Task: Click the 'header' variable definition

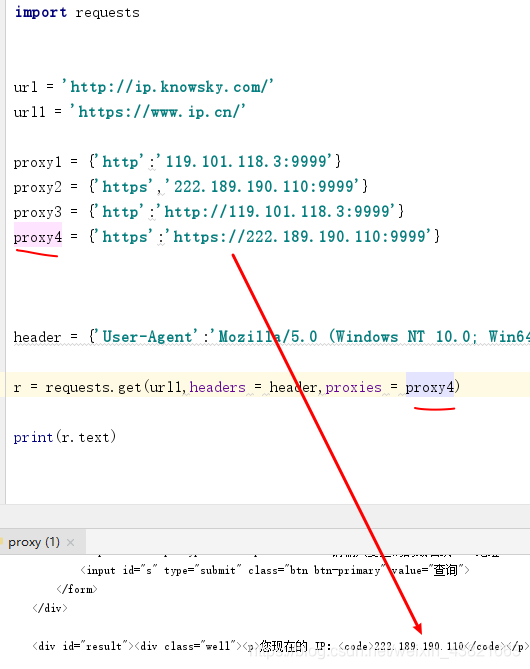Action: (37, 337)
